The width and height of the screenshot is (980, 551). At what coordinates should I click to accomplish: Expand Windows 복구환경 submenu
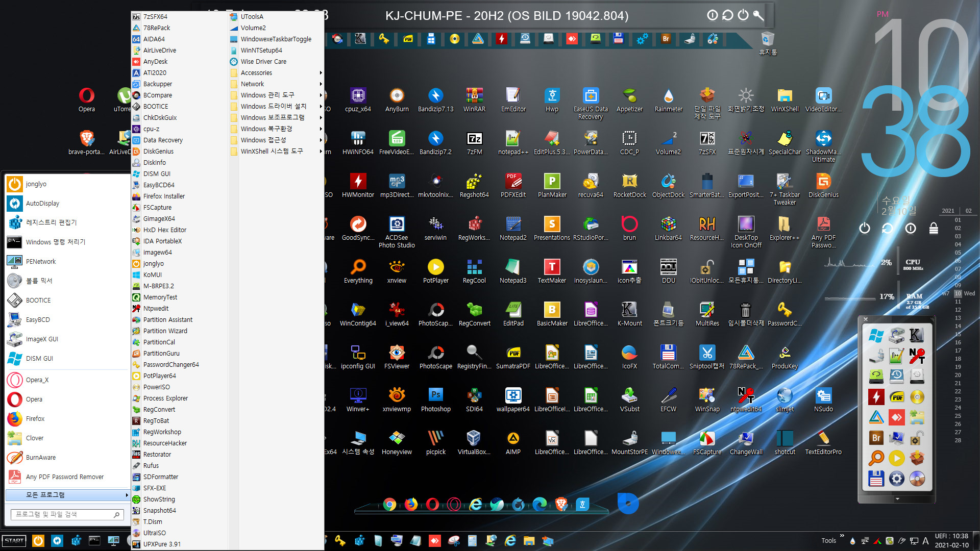(276, 129)
